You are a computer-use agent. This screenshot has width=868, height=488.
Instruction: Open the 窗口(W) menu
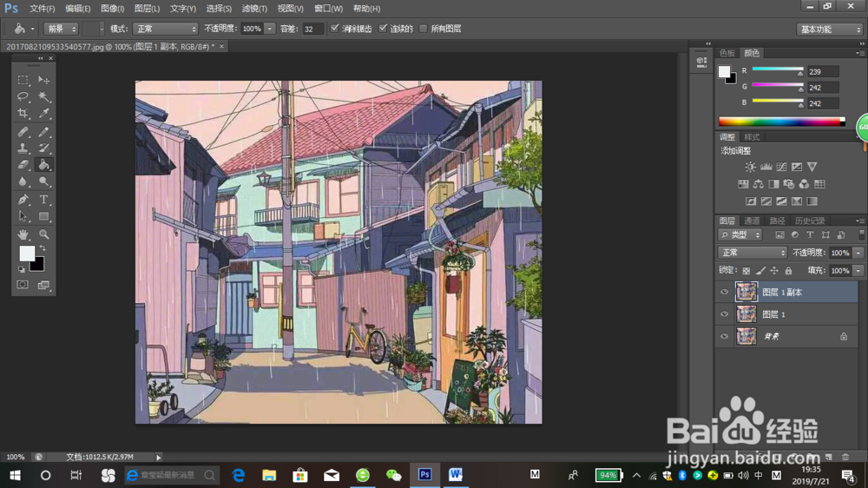coord(328,9)
